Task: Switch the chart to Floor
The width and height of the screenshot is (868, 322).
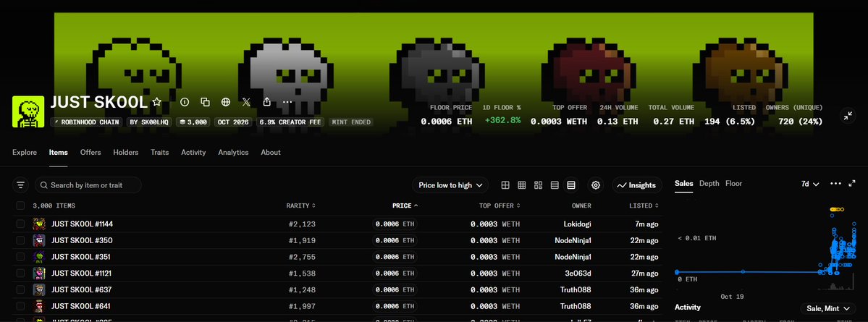Action: point(733,183)
